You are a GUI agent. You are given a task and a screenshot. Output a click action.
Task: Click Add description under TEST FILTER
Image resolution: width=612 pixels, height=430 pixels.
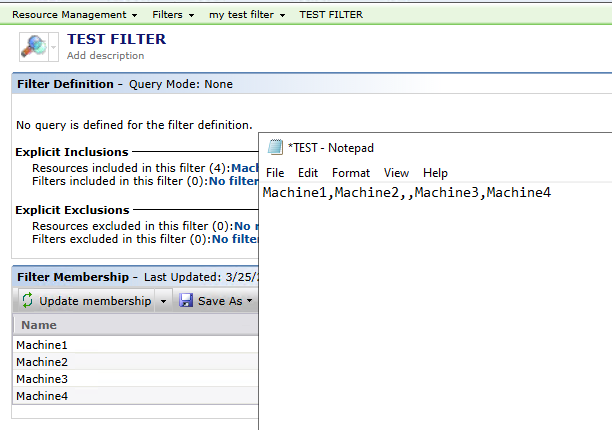105,55
